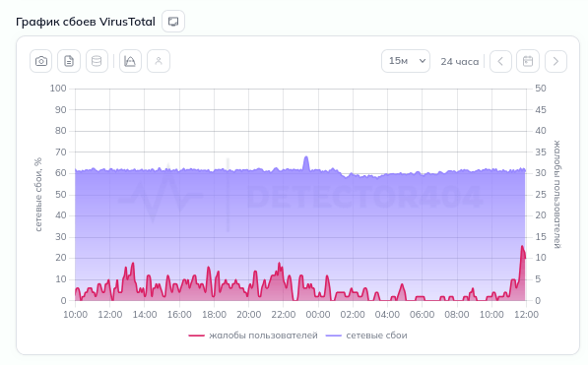
Task: Toggle the area chart type icon
Action: coord(130,61)
